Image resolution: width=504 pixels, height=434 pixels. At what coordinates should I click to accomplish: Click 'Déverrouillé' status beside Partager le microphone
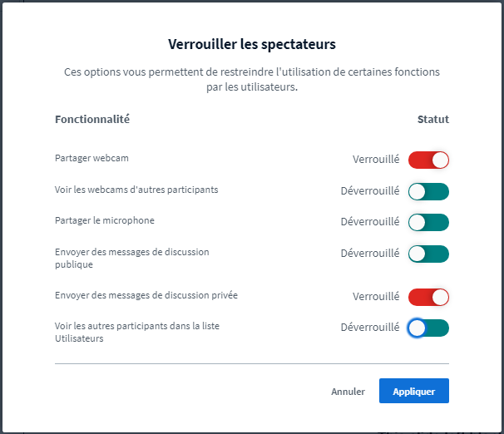370,222
